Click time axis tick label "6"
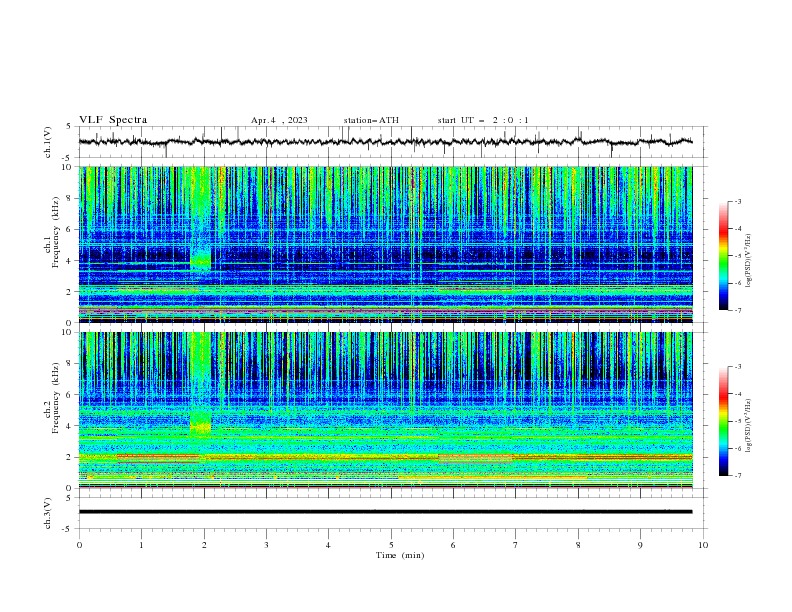This screenshot has width=792, height=612. tap(454, 545)
